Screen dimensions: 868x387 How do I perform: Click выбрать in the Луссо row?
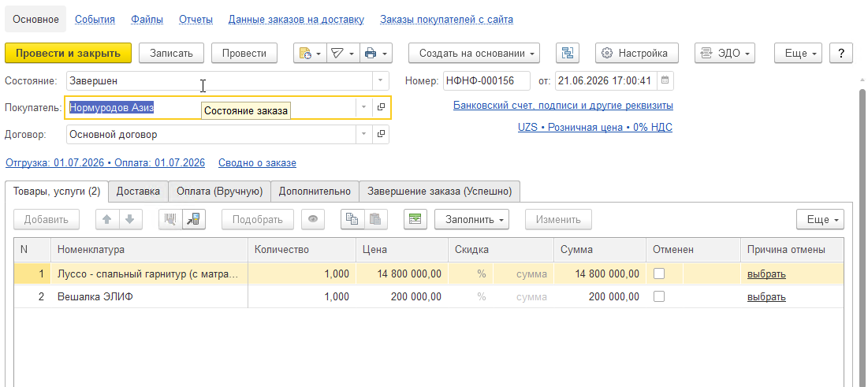(767, 274)
